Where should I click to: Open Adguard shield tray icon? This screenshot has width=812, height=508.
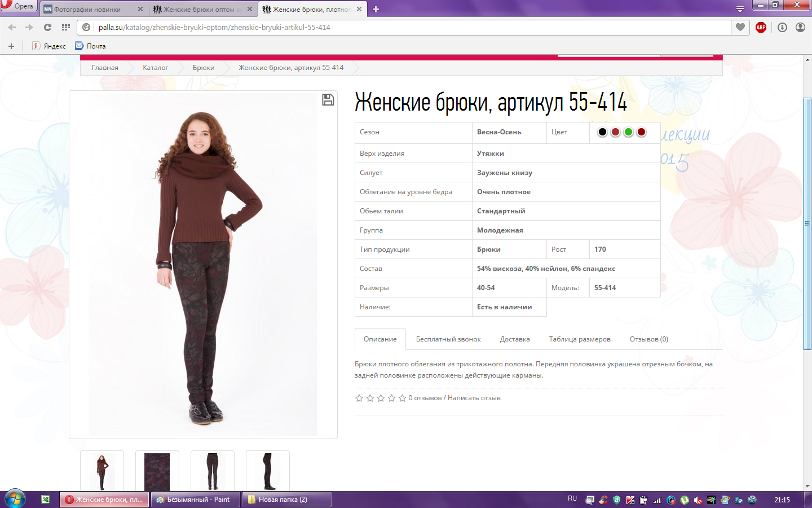616,500
